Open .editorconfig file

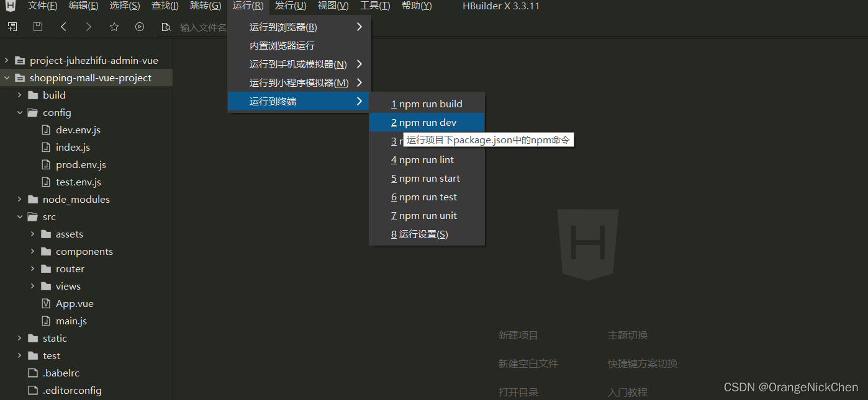coord(72,391)
